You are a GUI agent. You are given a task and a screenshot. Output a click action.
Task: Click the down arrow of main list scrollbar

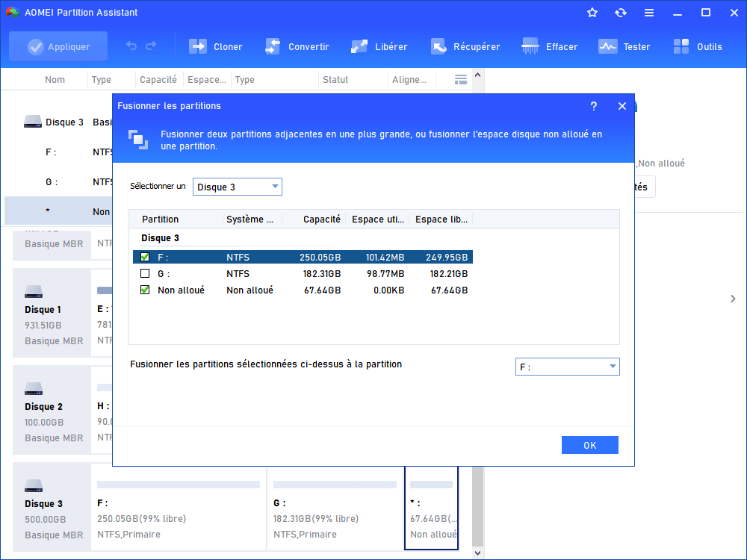click(478, 553)
